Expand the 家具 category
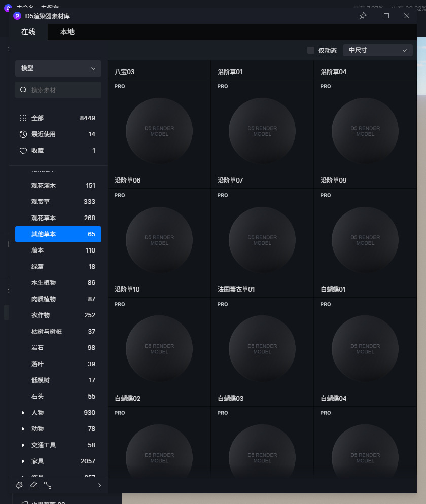 click(x=23, y=461)
